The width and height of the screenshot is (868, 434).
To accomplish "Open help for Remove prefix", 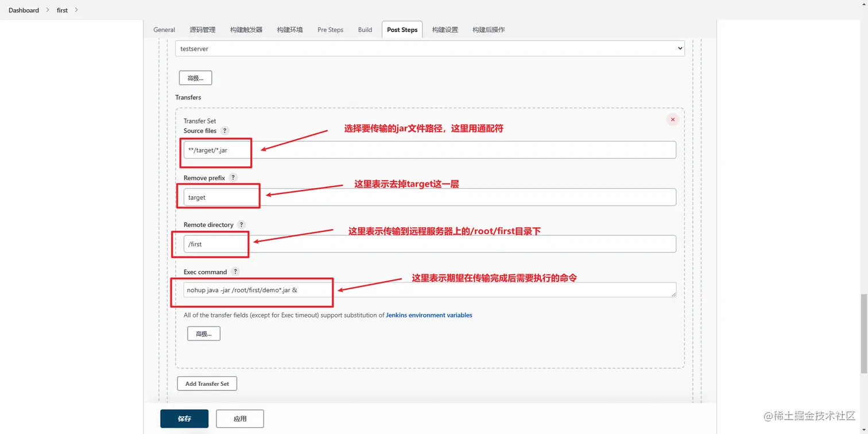I will coord(233,178).
